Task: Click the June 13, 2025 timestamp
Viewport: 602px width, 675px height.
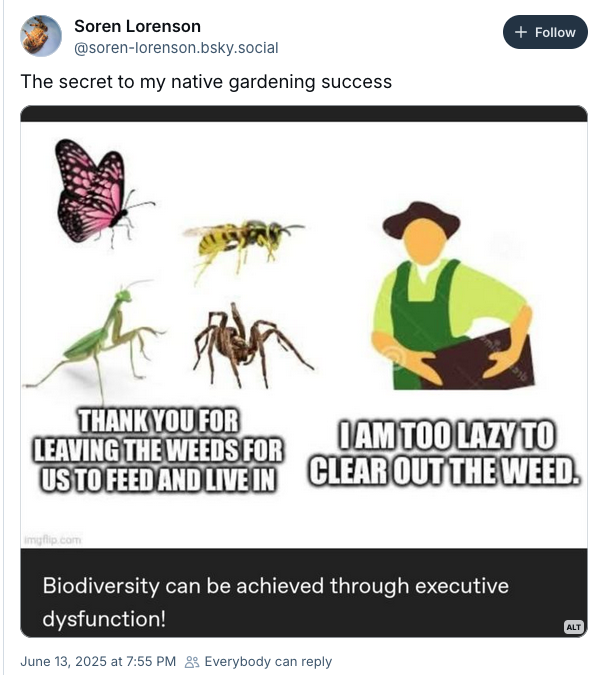Action: pos(98,661)
